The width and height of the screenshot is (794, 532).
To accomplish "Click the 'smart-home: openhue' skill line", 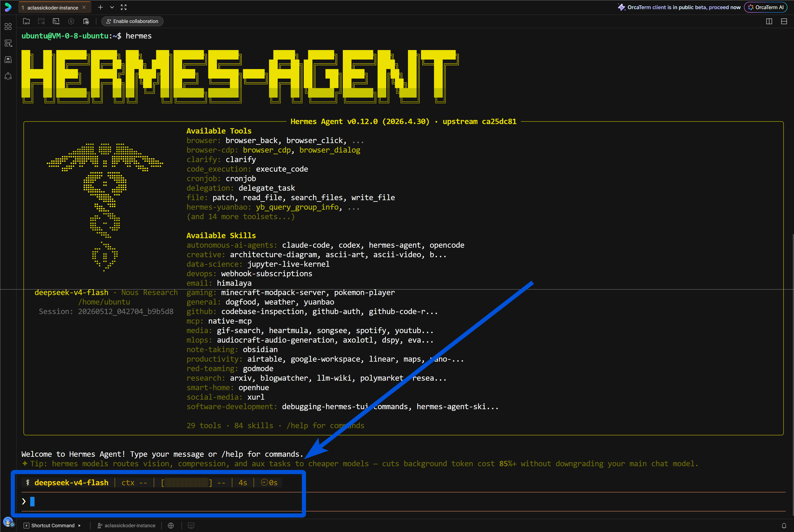I will click(x=228, y=387).
